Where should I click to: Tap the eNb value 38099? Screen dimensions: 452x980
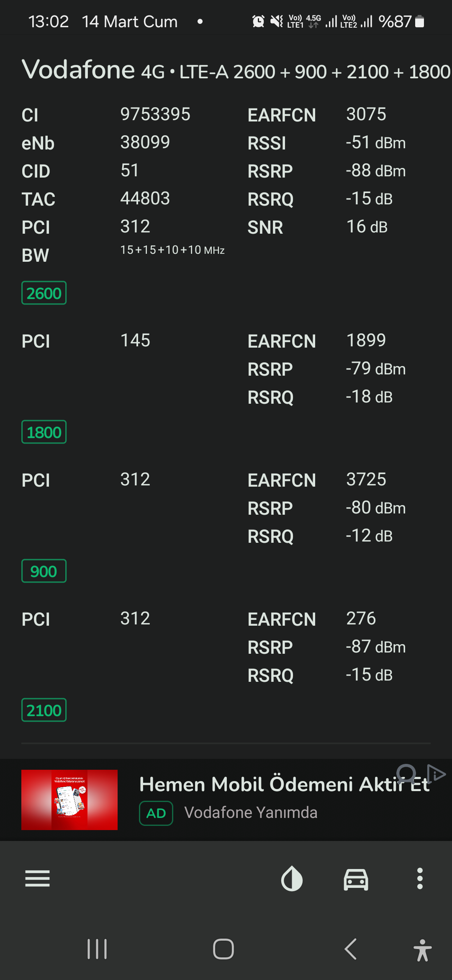[x=145, y=142]
